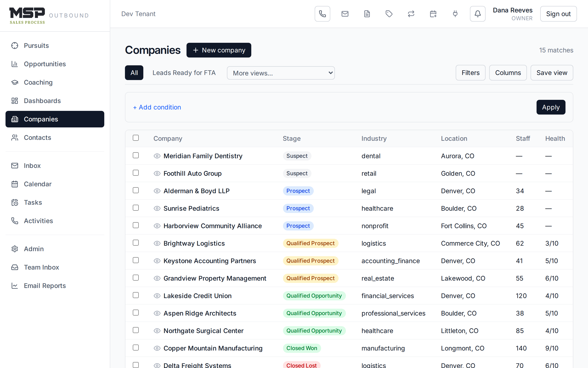
Task: Toggle the eye icon for Harborview Community Alliance
Action: click(157, 226)
